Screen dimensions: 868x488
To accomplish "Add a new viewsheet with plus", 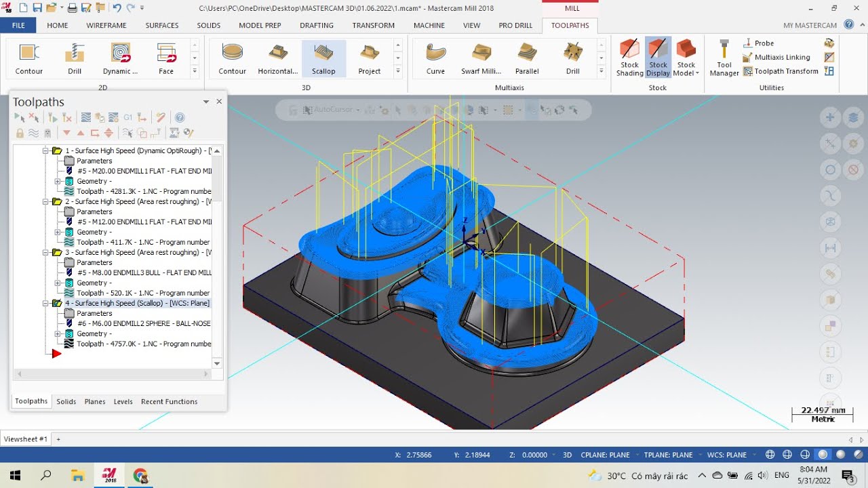I will [x=58, y=439].
